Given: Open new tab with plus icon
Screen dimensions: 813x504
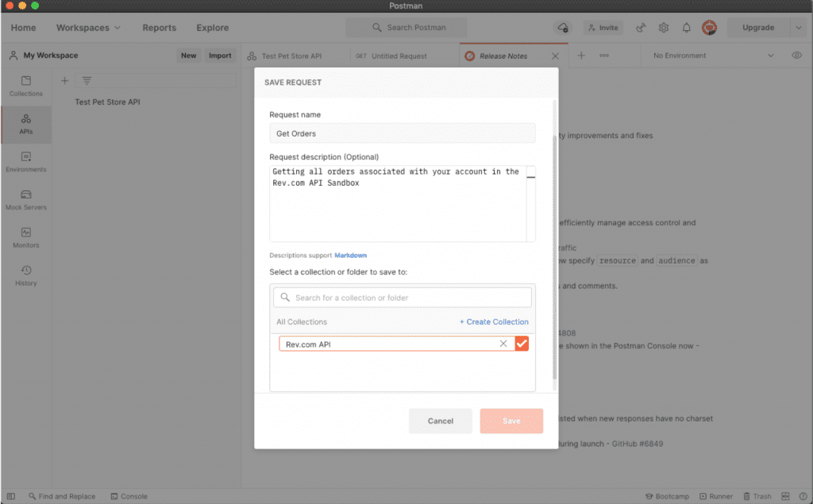Looking at the screenshot, I should point(581,56).
